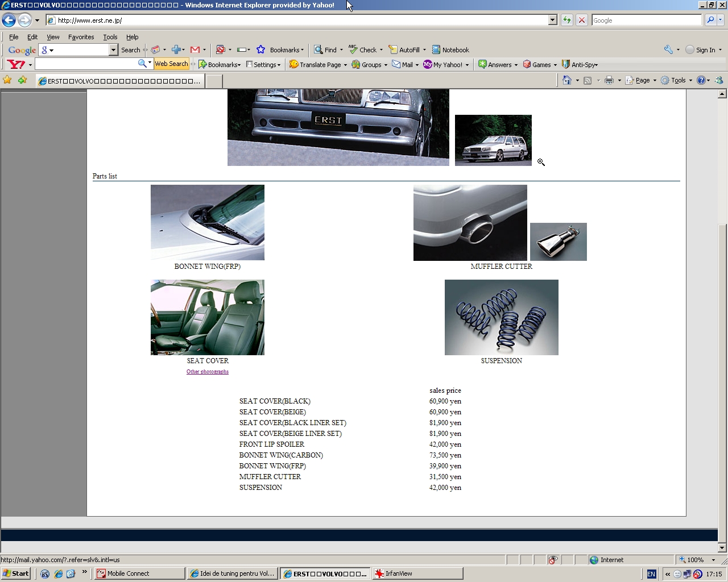Click the browser Forward arrow button
Viewport: 728px width, 582px height.
coord(24,20)
